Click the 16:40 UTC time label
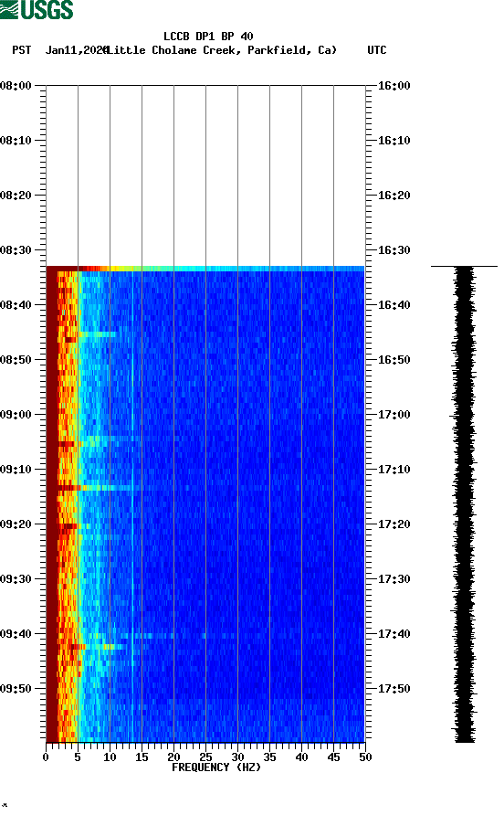Image resolution: width=504 pixels, height=815 pixels. 394,304
